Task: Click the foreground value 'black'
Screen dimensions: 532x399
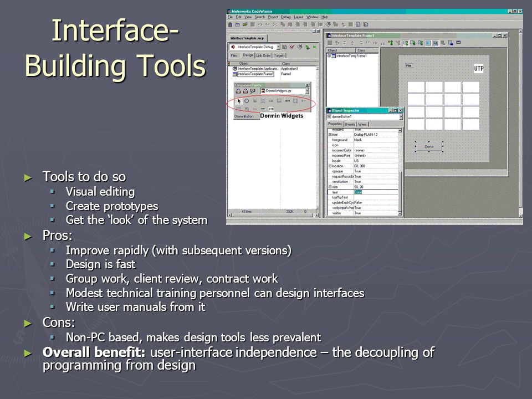Action: (358, 140)
